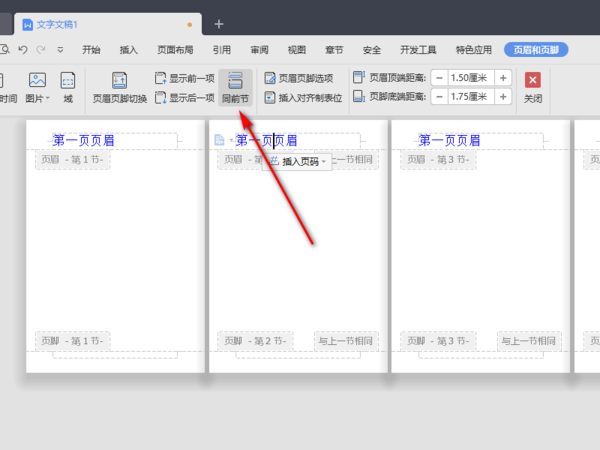This screenshot has height=450, width=600.
Task: Click the 页眉顶端距离 value field 1.50厘米
Action: [471, 78]
